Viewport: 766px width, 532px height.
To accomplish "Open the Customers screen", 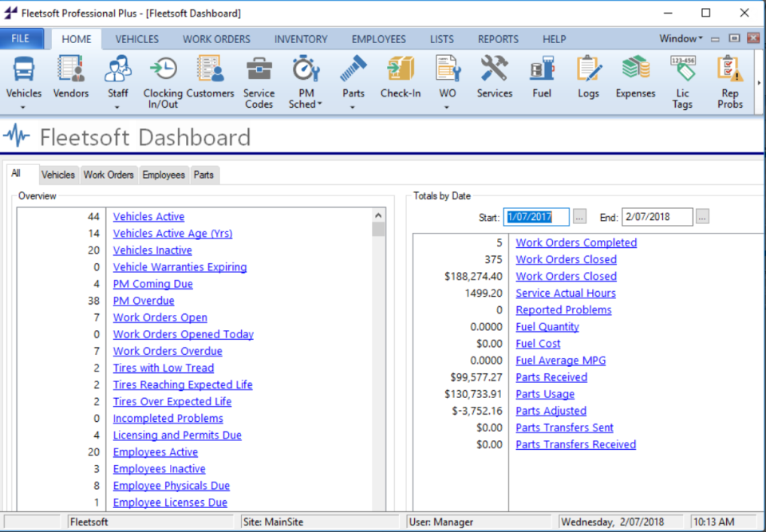I will click(x=211, y=77).
